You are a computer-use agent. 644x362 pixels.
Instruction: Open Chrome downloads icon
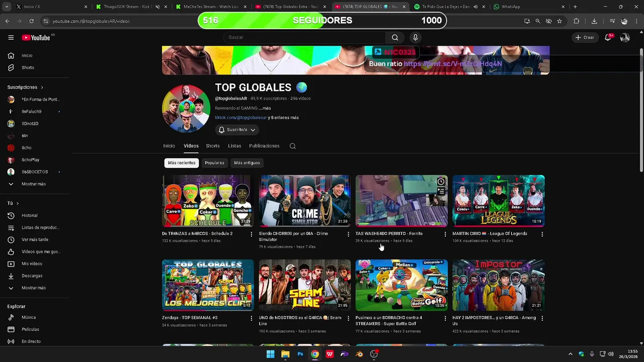click(594, 21)
